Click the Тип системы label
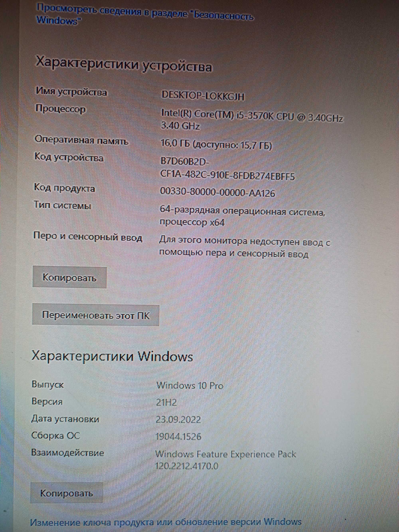Image resolution: width=399 pixels, height=532 pixels. tap(62, 206)
